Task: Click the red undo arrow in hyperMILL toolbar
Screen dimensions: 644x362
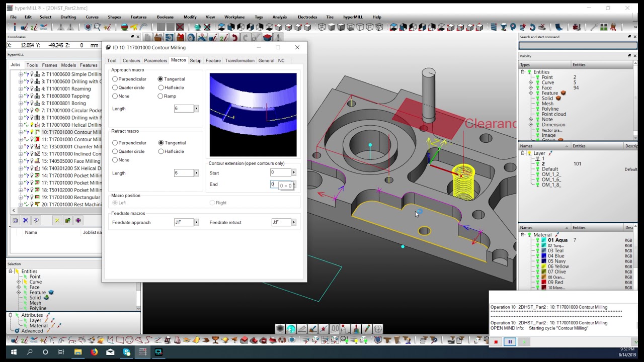Action: point(234,38)
